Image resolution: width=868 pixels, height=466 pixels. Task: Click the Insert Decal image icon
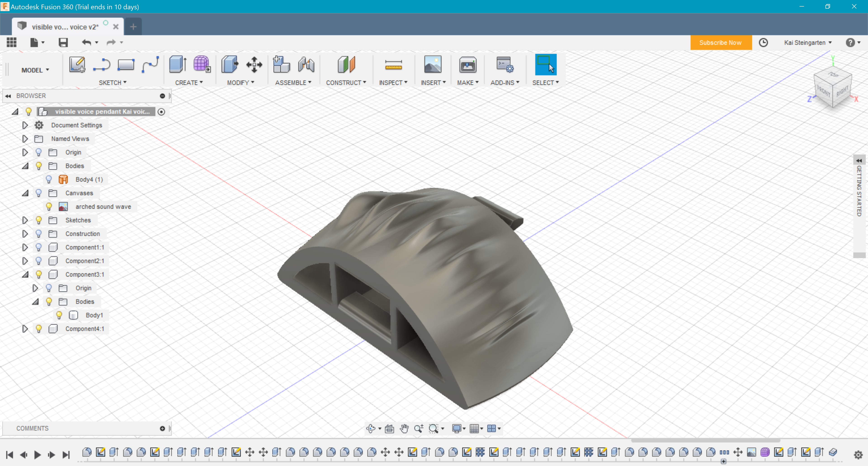(433, 64)
